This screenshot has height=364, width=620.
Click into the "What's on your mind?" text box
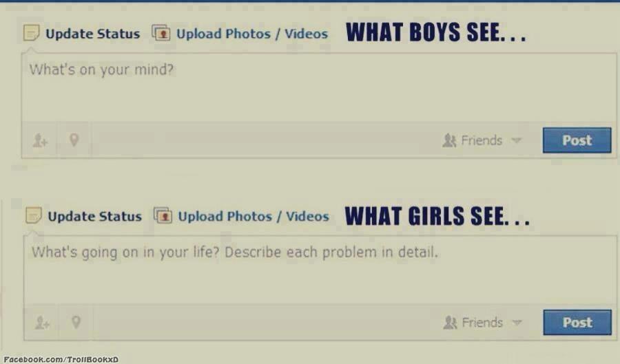pyautogui.click(x=319, y=87)
